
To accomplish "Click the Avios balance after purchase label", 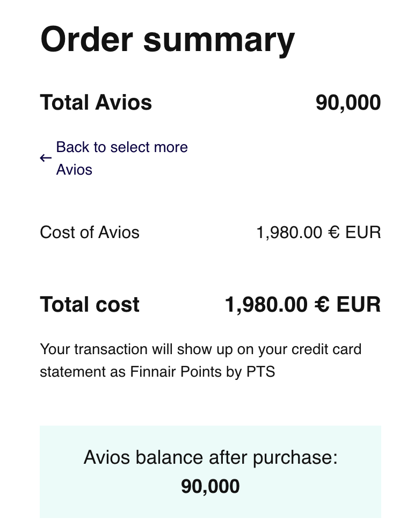I will (x=210, y=458).
